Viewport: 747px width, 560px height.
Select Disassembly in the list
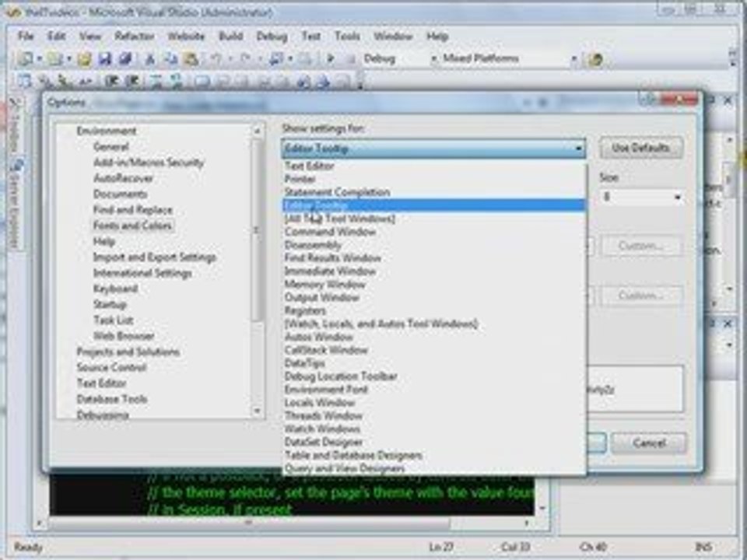(x=433, y=245)
